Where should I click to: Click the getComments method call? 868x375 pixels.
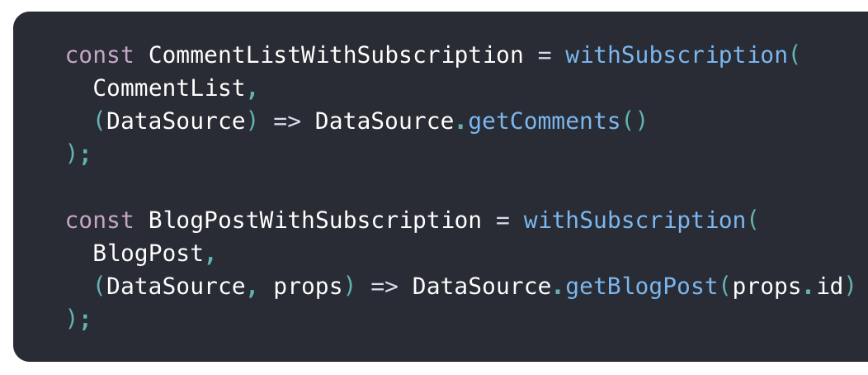[544, 121]
